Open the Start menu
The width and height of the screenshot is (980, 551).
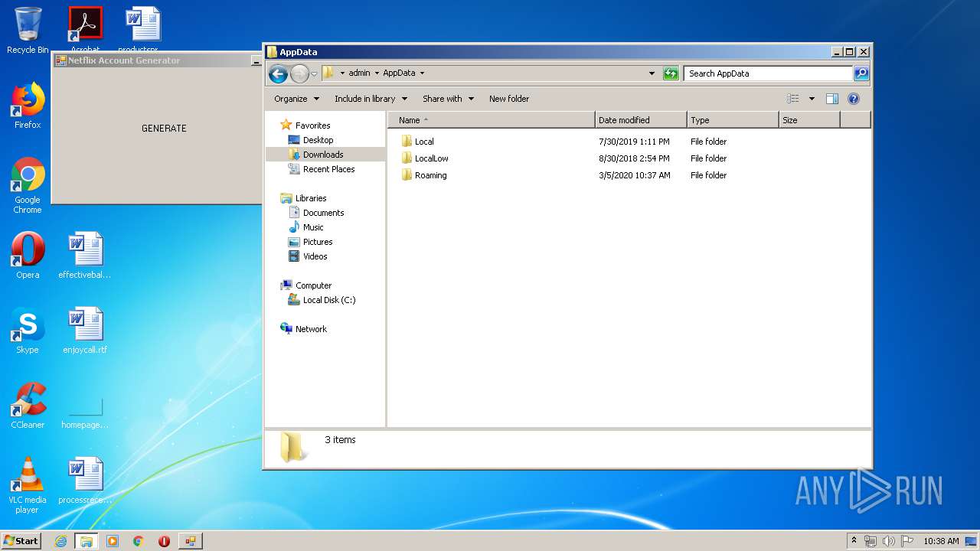tap(21, 540)
